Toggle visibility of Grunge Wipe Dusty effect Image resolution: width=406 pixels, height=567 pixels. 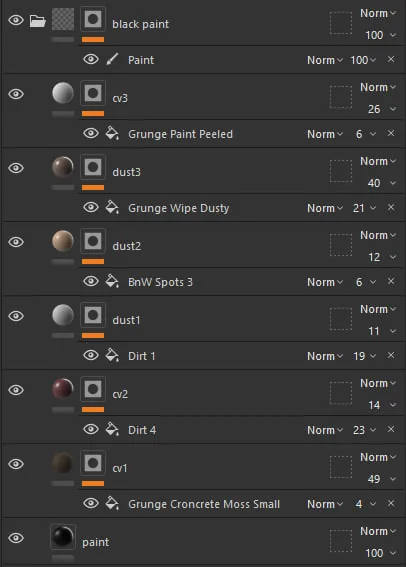(91, 207)
